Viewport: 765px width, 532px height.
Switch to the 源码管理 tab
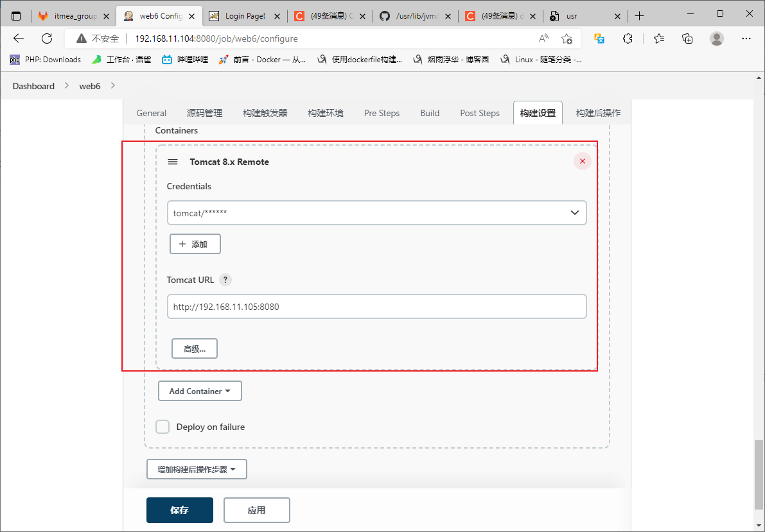pyautogui.click(x=204, y=113)
